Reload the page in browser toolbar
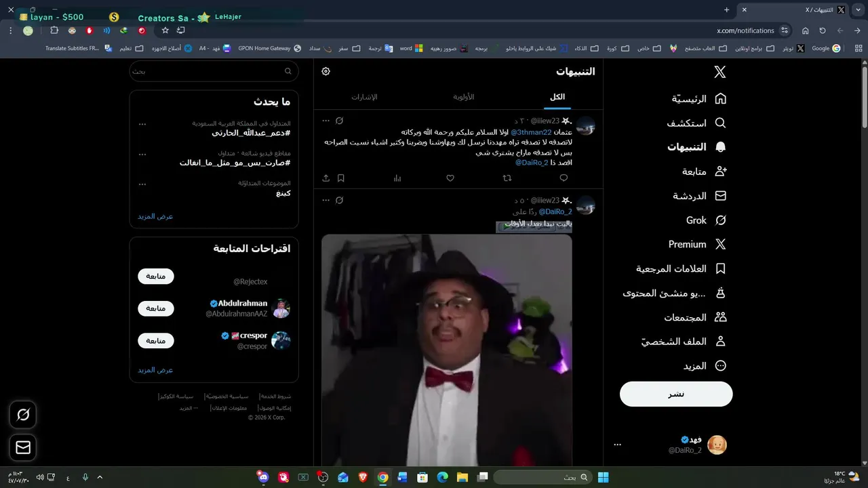Image resolution: width=868 pixels, height=488 pixels. click(x=823, y=30)
